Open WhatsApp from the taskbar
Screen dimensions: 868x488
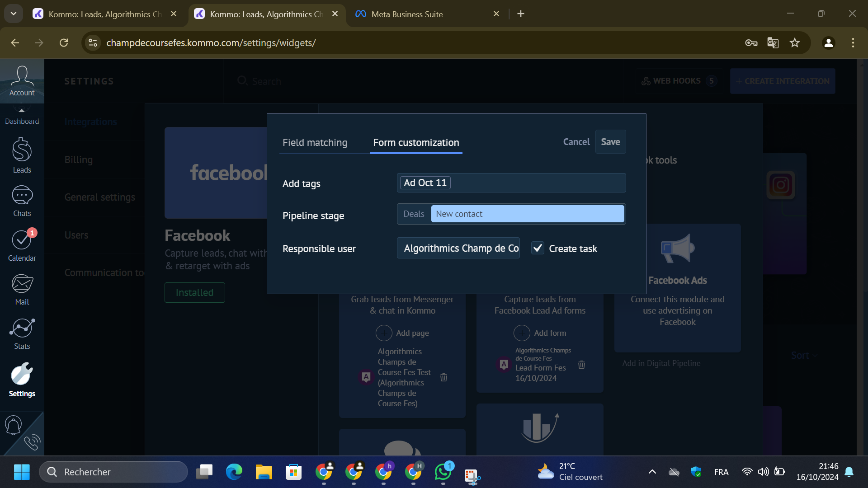[443, 472]
